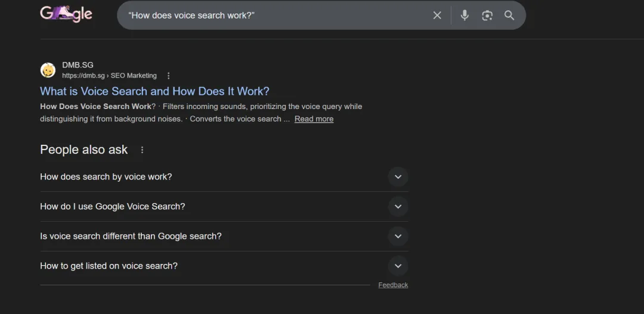Open the What is Voice Search result title

coord(154,91)
